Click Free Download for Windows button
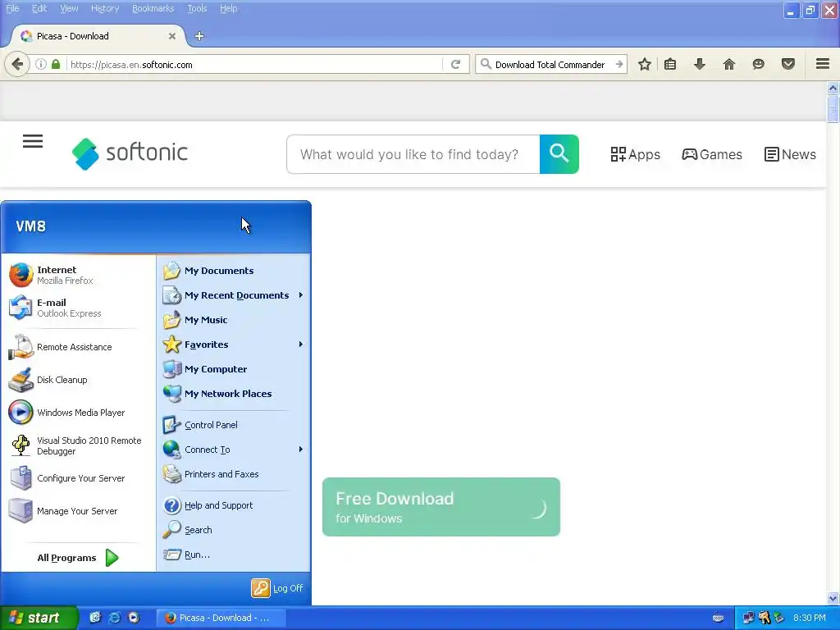840x630 pixels. coord(441,507)
